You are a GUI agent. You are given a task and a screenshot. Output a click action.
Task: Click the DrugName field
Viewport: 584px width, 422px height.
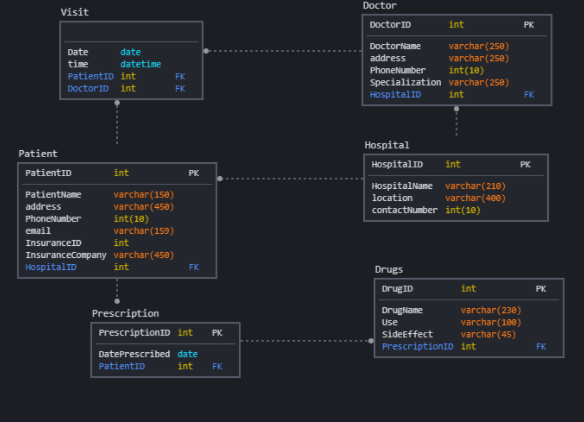pyautogui.click(x=402, y=310)
